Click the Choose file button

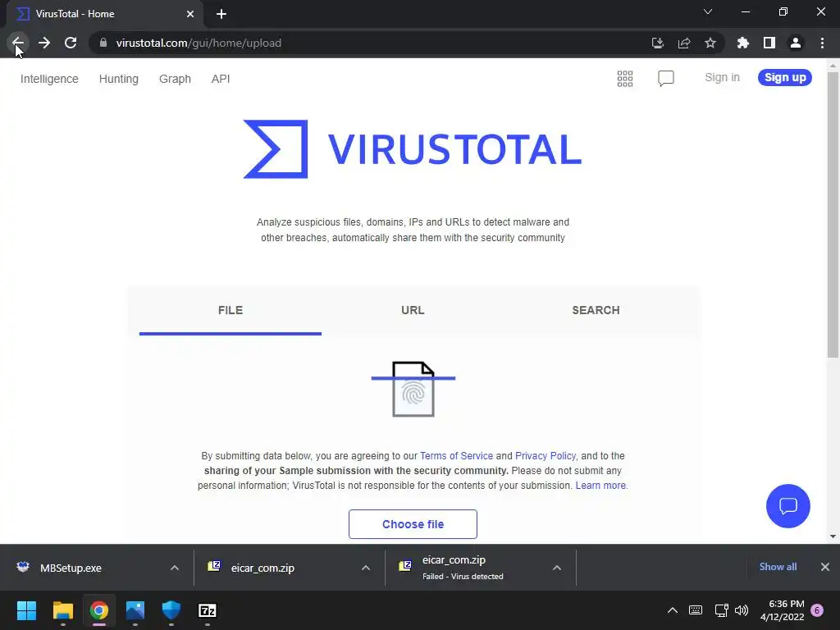[413, 524]
